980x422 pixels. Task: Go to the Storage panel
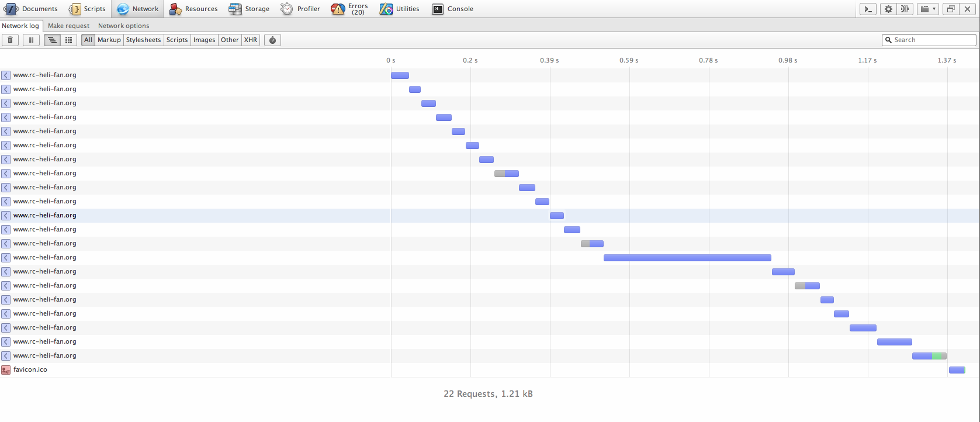click(250, 9)
